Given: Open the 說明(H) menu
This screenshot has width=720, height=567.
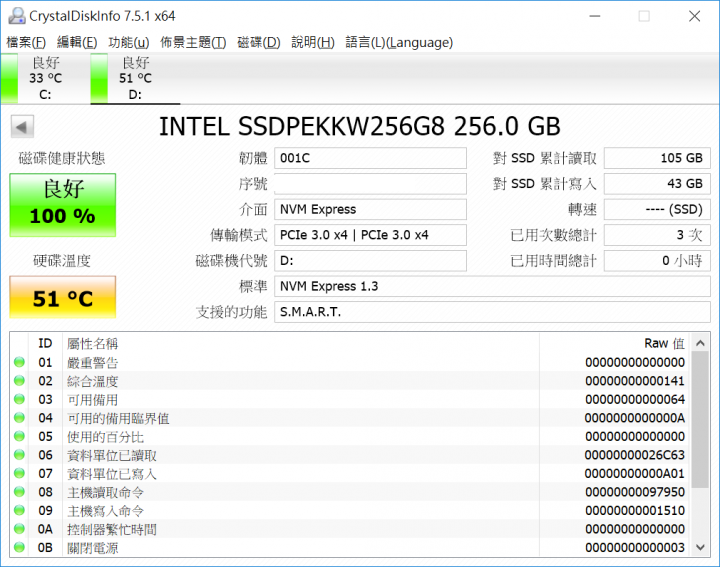Looking at the screenshot, I should pos(313,42).
